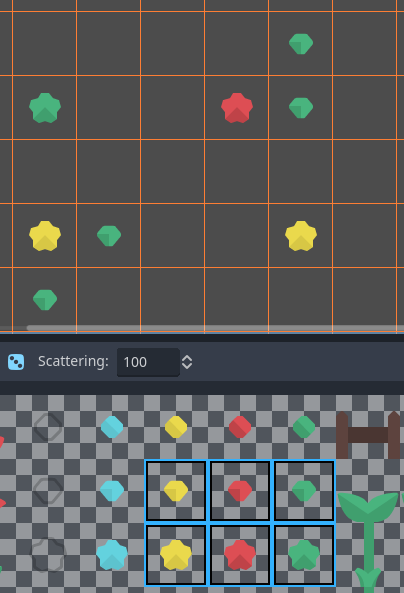The height and width of the screenshot is (593, 404).
Task: Select the cyan star tile in the palette
Action: (112, 555)
